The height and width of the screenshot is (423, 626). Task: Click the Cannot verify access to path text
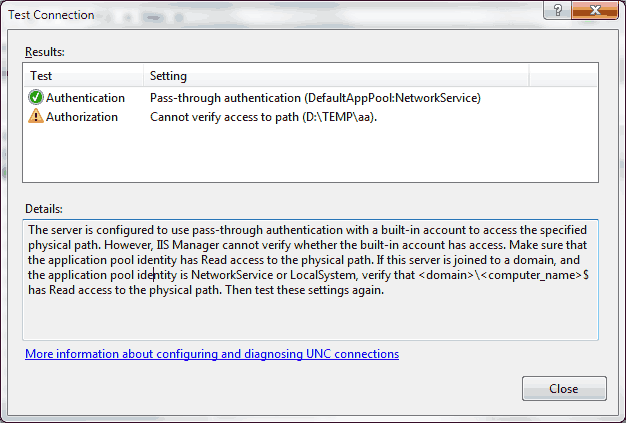[269, 117]
